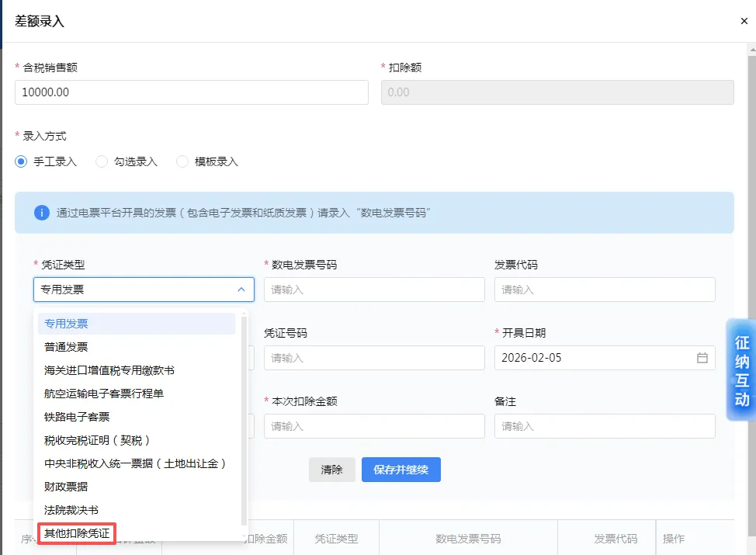Choose 海关进口增值税专用缴款书 option
The width and height of the screenshot is (756, 555).
[x=137, y=370]
